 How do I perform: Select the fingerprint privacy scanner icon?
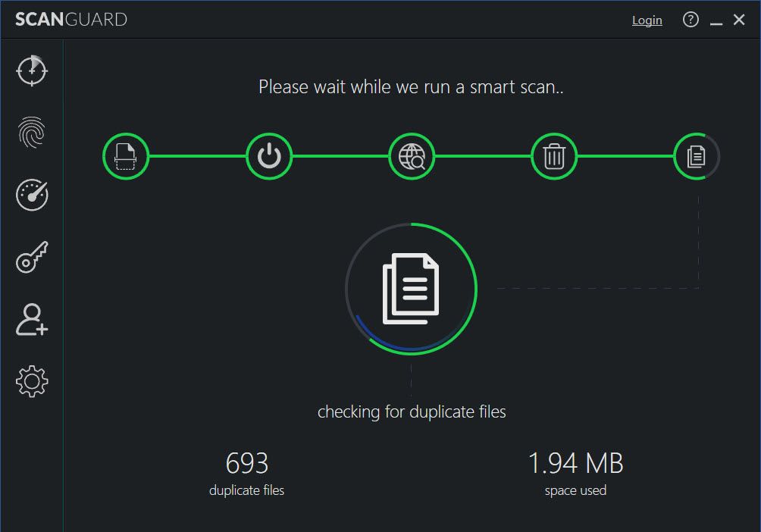click(x=31, y=133)
